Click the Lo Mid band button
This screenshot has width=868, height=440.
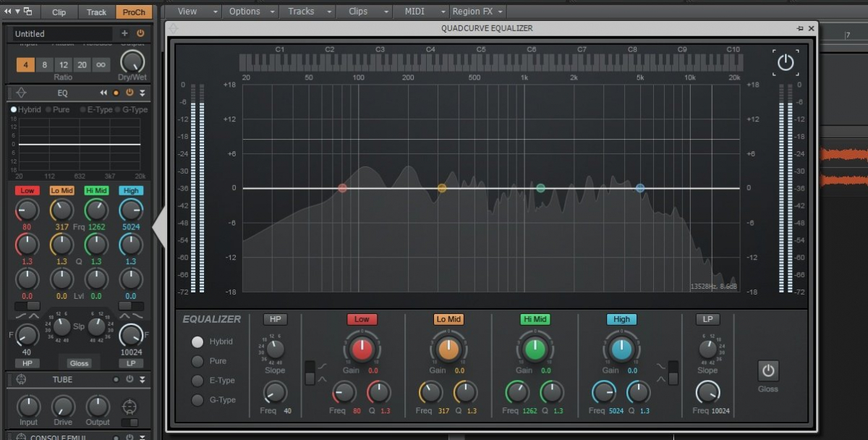tap(448, 319)
